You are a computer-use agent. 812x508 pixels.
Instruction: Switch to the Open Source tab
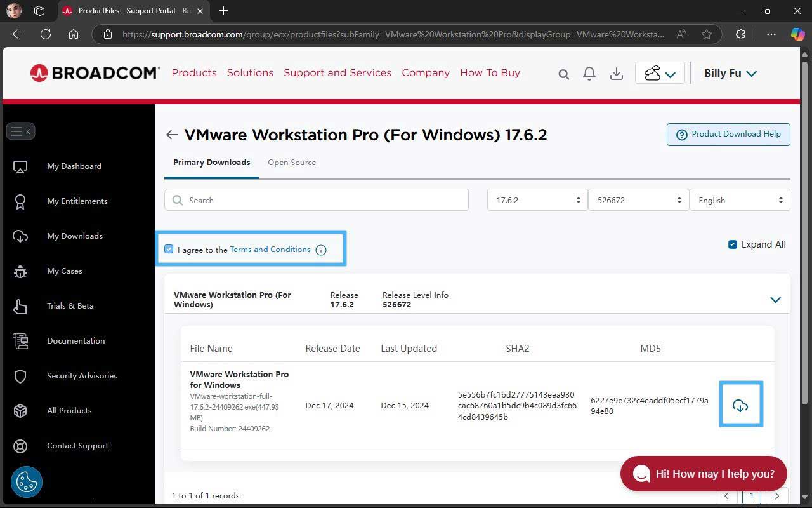pos(292,163)
